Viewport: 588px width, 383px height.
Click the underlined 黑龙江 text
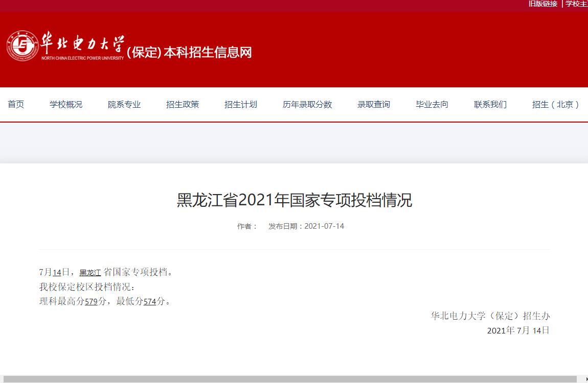(x=90, y=273)
